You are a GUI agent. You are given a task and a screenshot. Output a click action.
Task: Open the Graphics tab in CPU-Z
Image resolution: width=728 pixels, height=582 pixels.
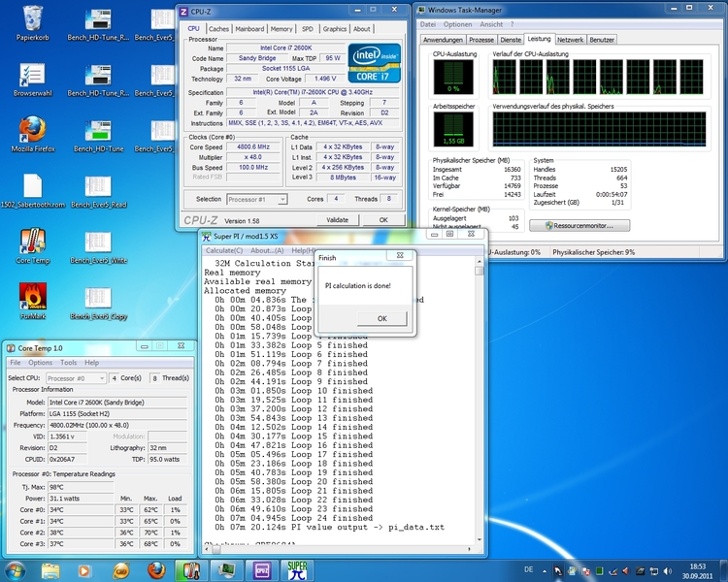tap(335, 29)
